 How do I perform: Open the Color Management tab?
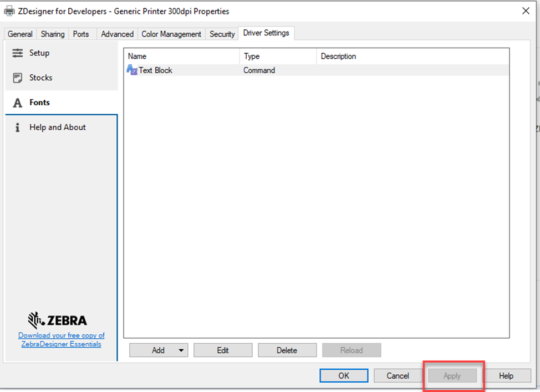pos(171,34)
